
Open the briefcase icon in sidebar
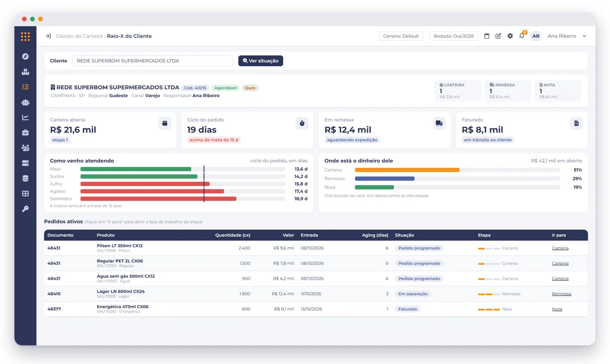[25, 132]
